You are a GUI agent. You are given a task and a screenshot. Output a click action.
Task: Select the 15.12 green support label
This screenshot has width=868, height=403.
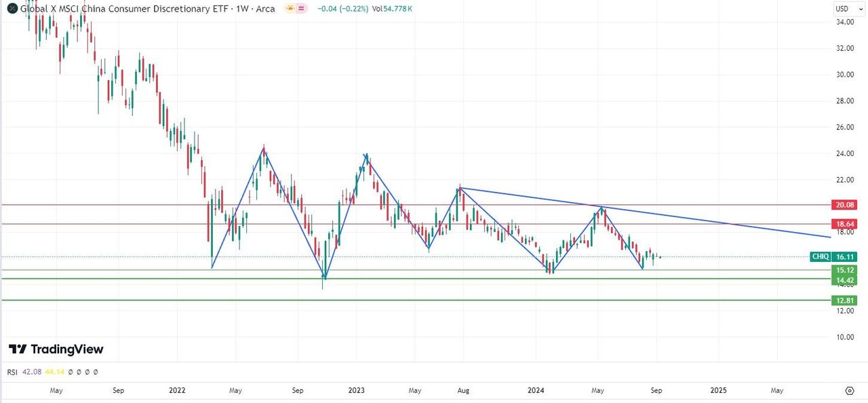(x=844, y=270)
